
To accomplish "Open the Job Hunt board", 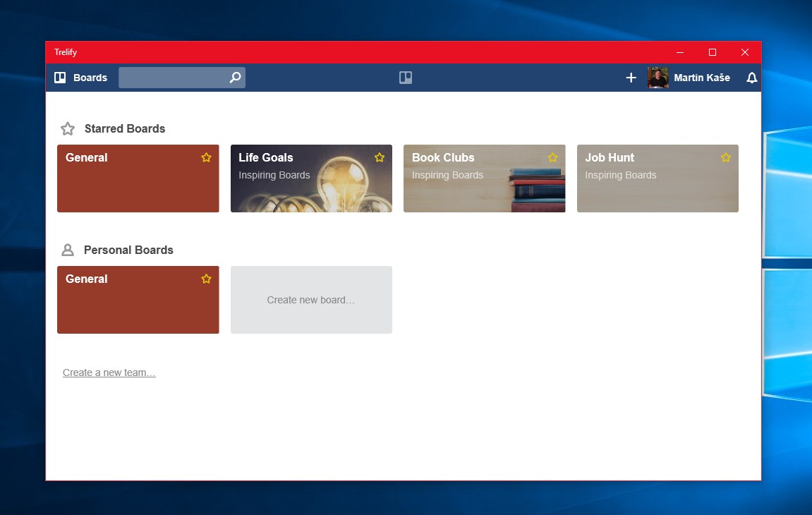I will (658, 178).
